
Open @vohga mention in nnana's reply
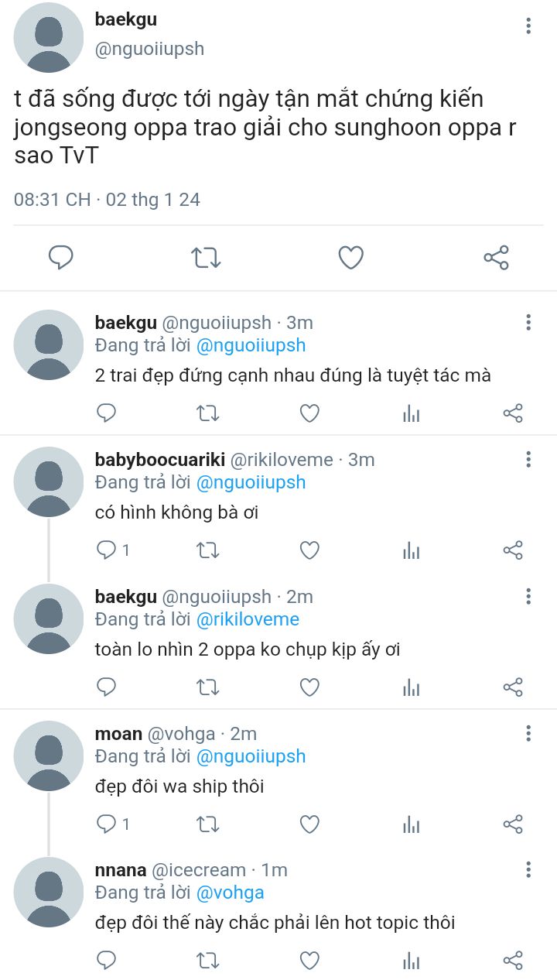230,893
